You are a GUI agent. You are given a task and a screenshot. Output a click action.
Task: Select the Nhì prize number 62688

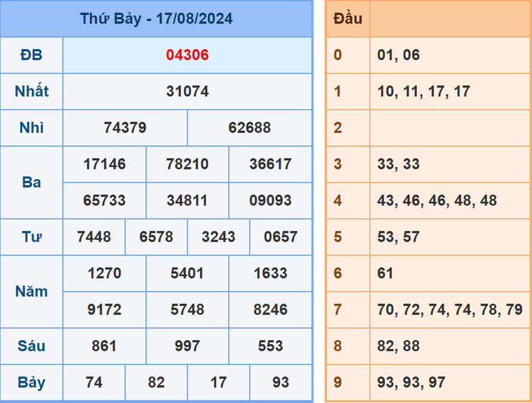[x=249, y=128]
